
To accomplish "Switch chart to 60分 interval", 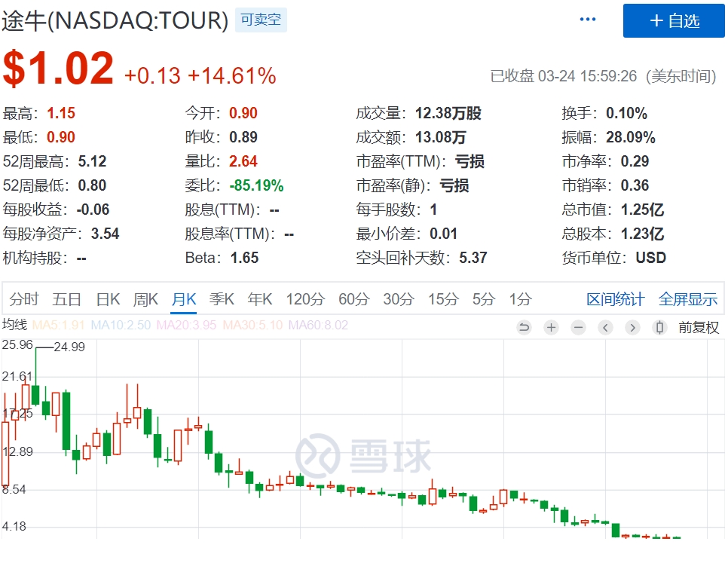I will 353,299.
